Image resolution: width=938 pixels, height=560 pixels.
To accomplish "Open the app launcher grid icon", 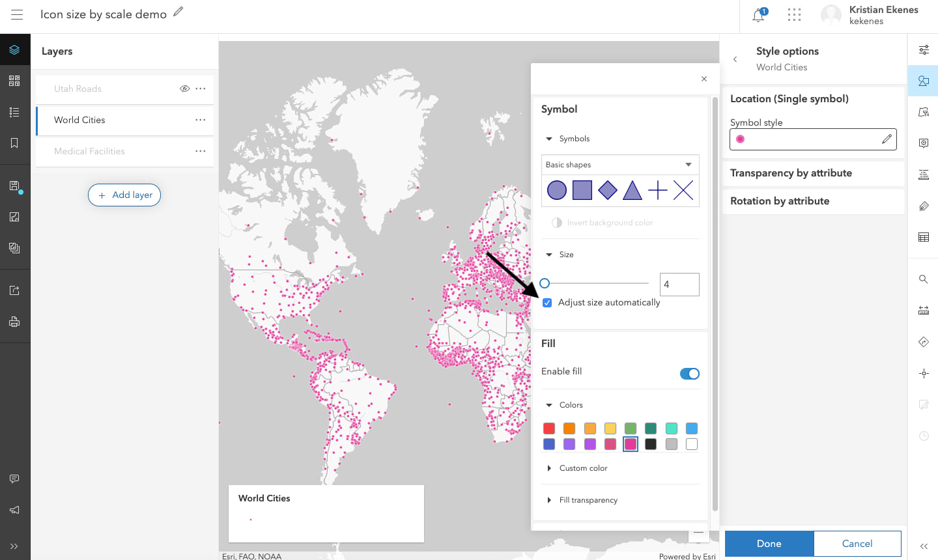I will pos(794,16).
